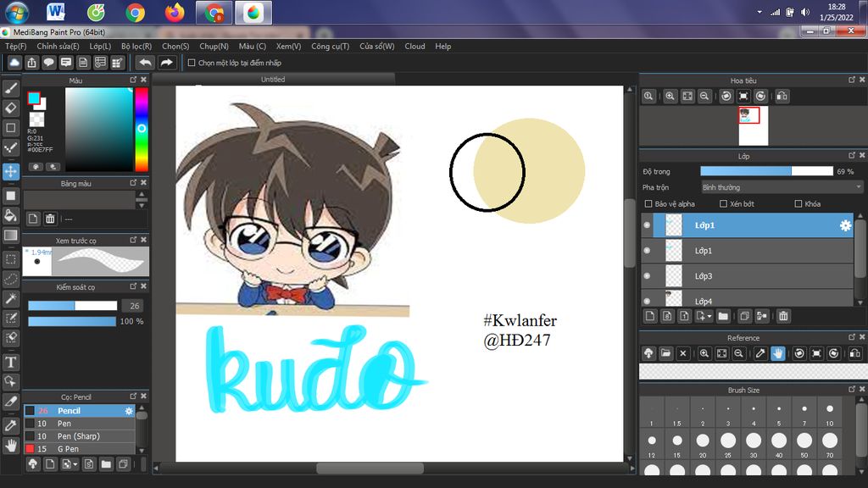Undock the Màu color panel
868x488 pixels.
[133, 80]
